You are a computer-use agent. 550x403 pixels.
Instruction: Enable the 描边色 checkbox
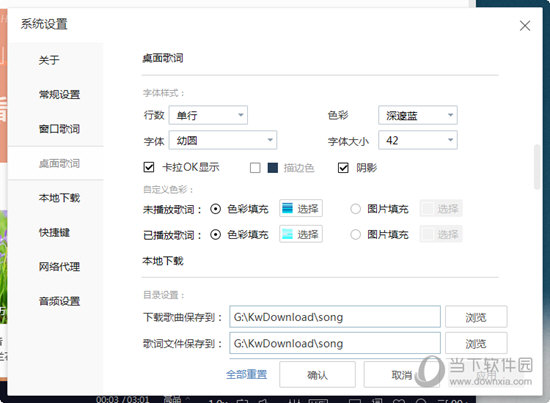pos(255,168)
